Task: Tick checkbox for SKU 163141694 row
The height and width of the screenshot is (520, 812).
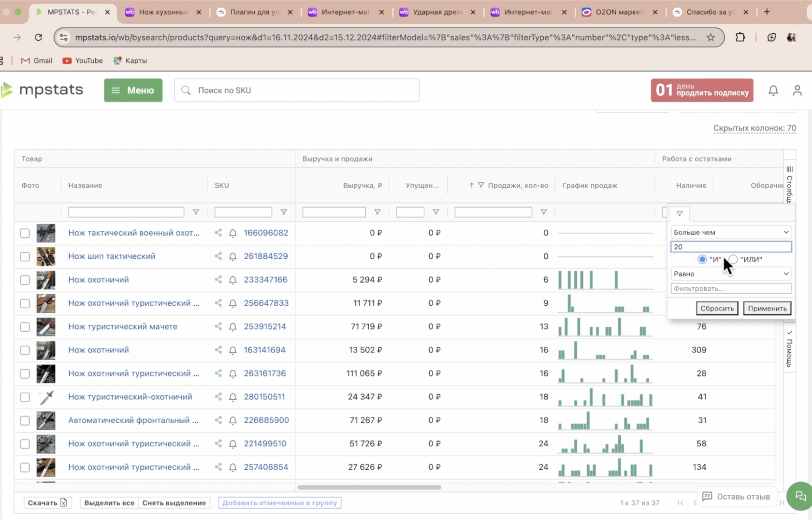Action: (x=25, y=350)
